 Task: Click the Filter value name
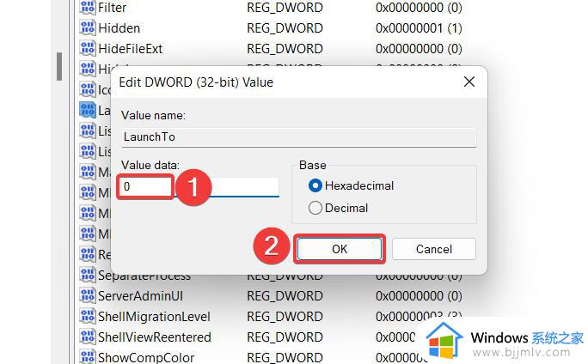tap(112, 8)
